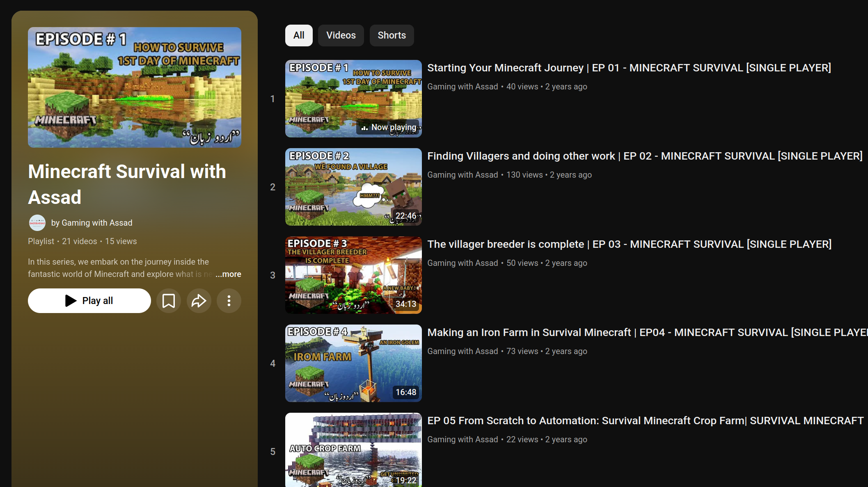Viewport: 868px width, 487px height.
Task: Open the three-dot more actions menu
Action: click(x=229, y=301)
